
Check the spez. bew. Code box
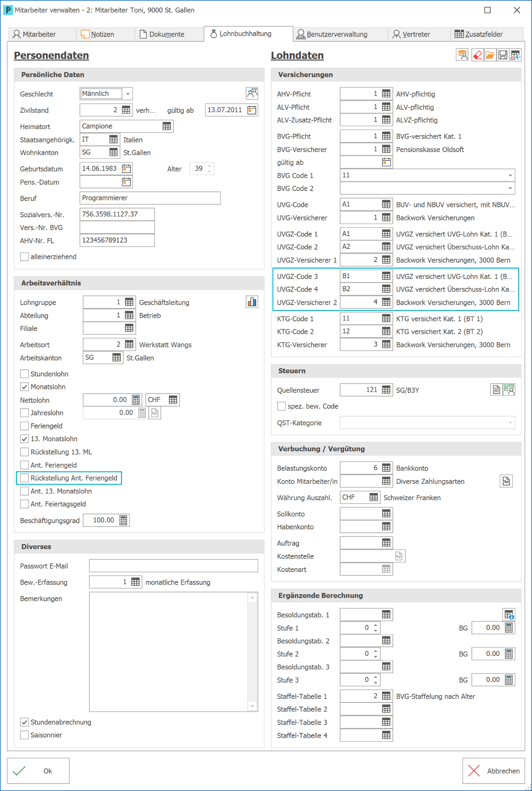[x=282, y=406]
